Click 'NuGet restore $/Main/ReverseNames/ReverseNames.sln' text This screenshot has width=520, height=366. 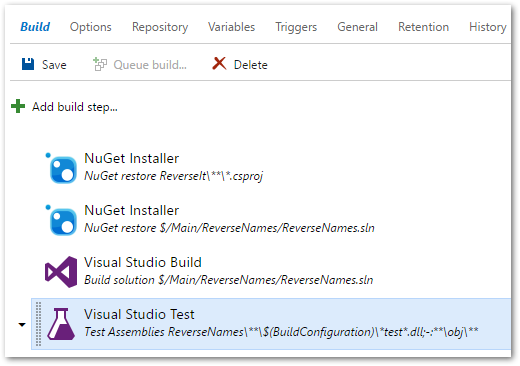tap(229, 228)
